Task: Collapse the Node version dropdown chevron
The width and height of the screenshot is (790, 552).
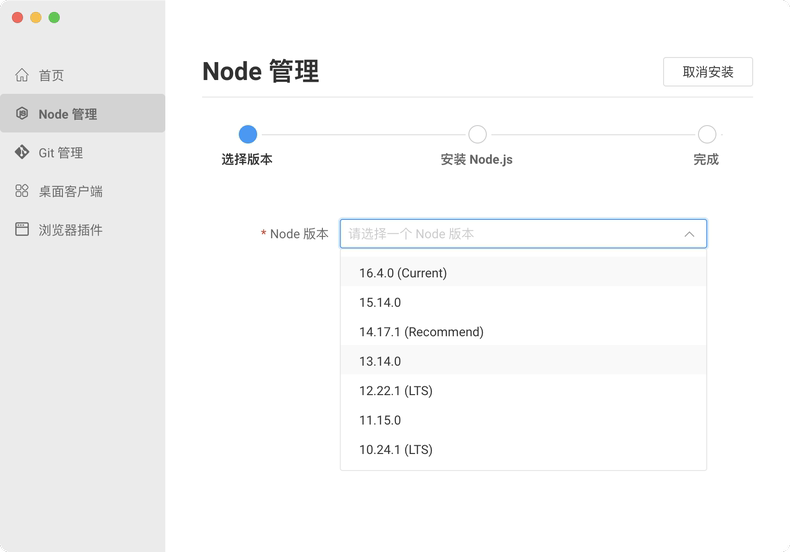Action: tap(689, 234)
